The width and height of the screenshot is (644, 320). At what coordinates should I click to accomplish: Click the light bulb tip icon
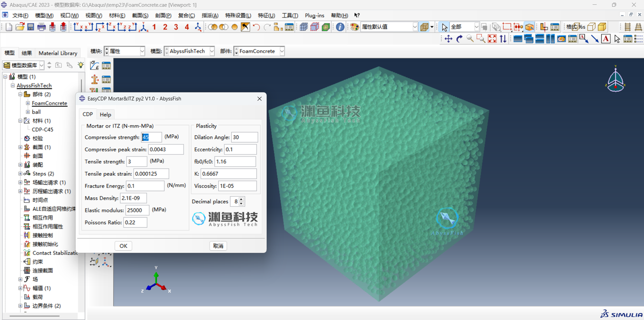tap(80, 65)
